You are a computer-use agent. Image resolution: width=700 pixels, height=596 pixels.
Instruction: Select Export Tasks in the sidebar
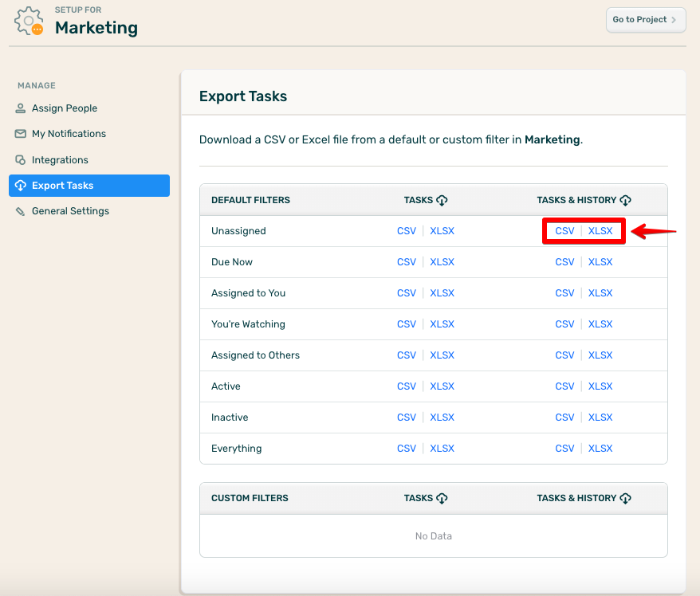tap(89, 186)
